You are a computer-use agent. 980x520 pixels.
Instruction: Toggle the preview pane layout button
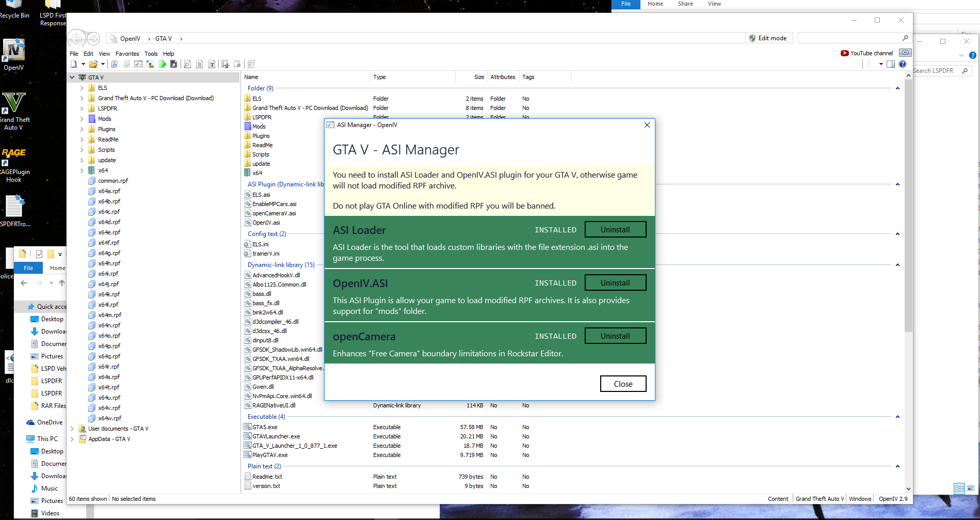tap(891, 64)
